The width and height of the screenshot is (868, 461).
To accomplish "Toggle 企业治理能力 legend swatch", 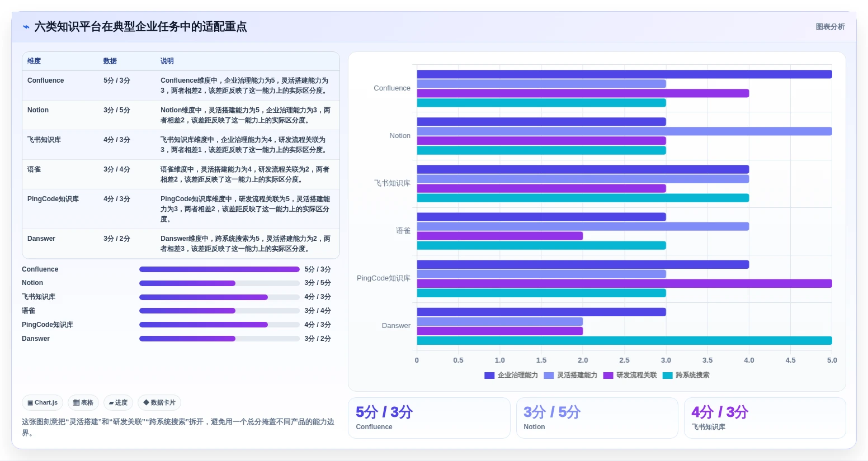I will [489, 376].
